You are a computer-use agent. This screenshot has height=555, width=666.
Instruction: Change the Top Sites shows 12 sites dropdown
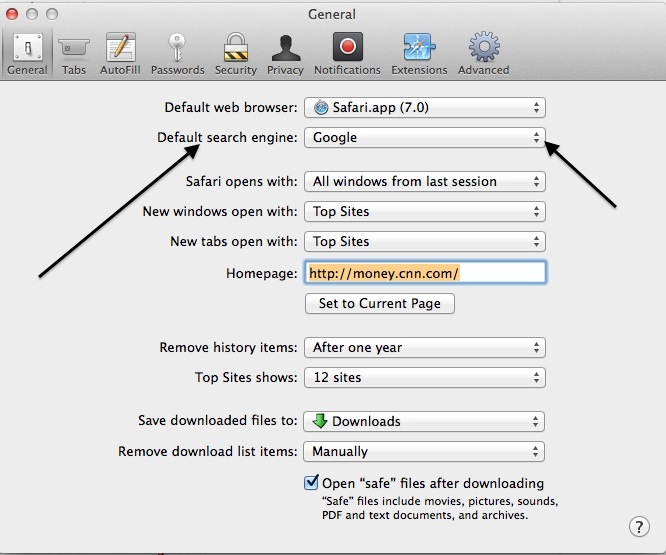click(x=425, y=378)
